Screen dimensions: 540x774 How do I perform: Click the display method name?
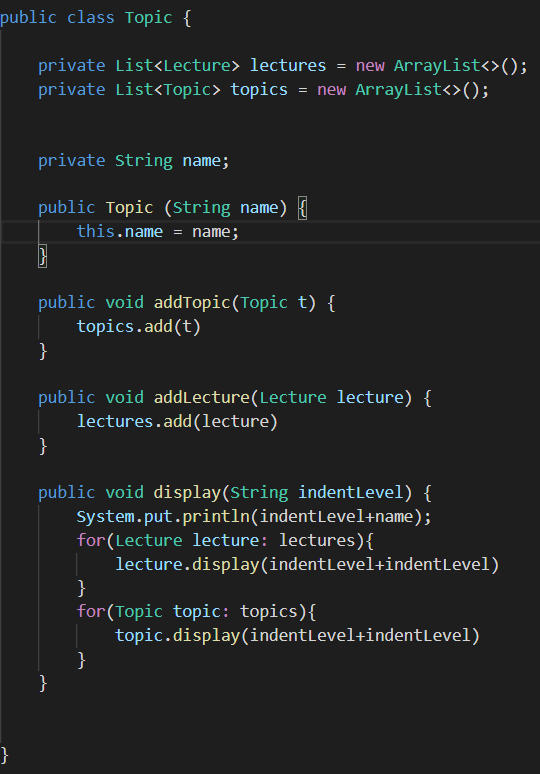point(187,492)
